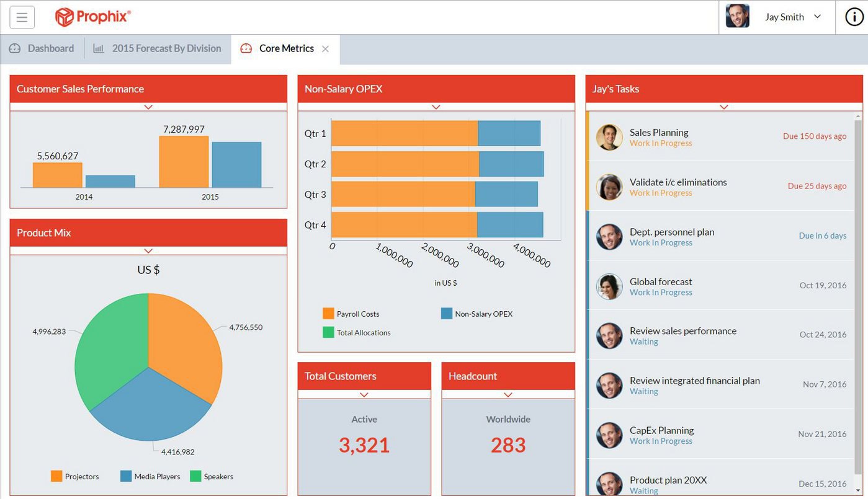Open the Review sales performance task
868x499 pixels.
[683, 331]
